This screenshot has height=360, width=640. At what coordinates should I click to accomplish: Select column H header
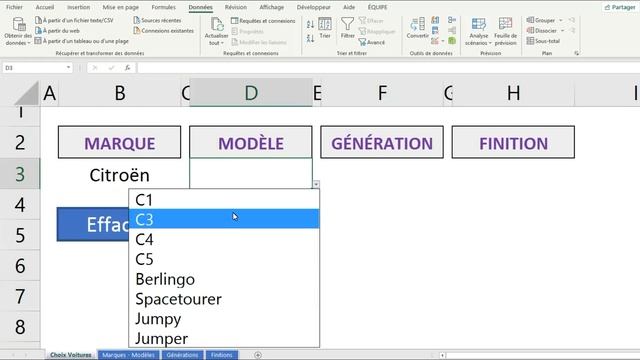[x=513, y=93]
